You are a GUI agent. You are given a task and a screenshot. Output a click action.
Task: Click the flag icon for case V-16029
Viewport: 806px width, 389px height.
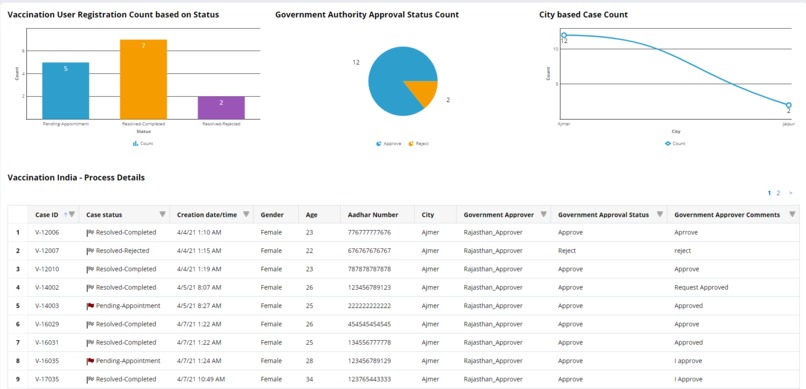coord(90,324)
